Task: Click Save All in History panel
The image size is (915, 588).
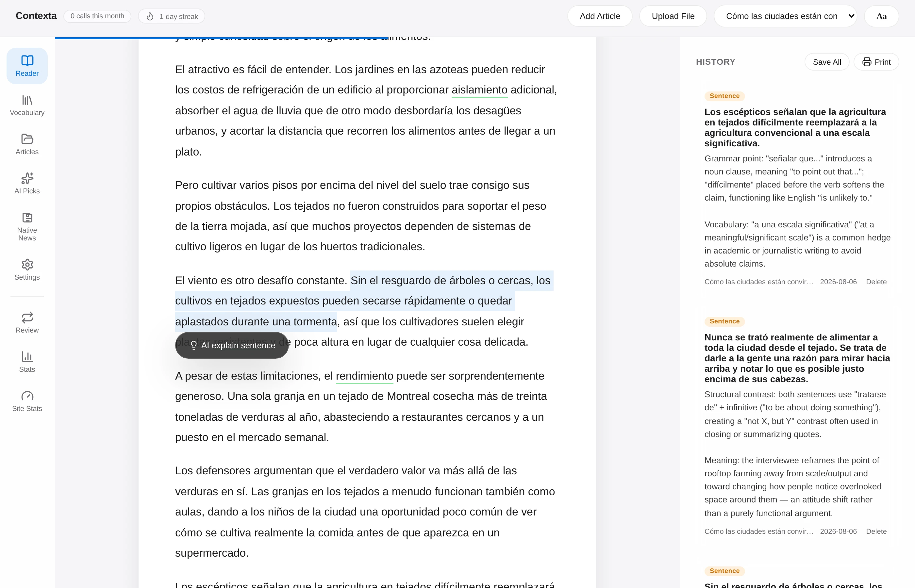Action: pos(827,62)
